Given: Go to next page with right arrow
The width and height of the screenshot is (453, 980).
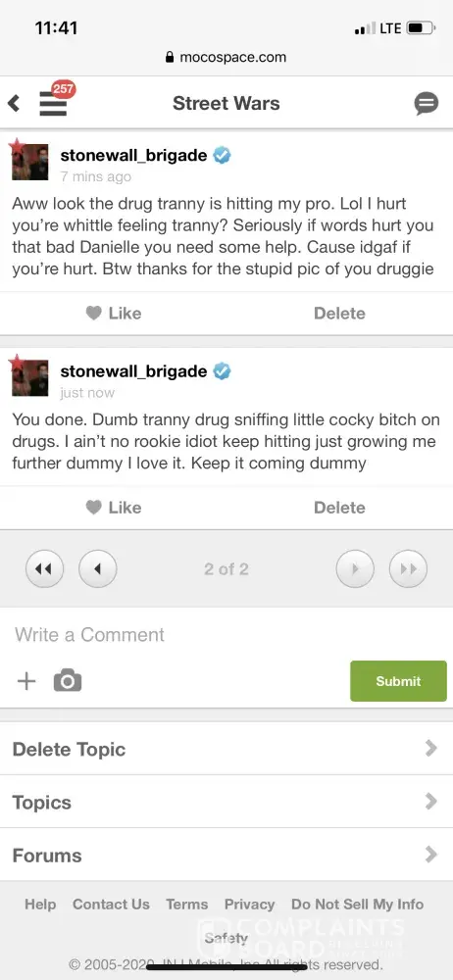Looking at the screenshot, I should (355, 569).
